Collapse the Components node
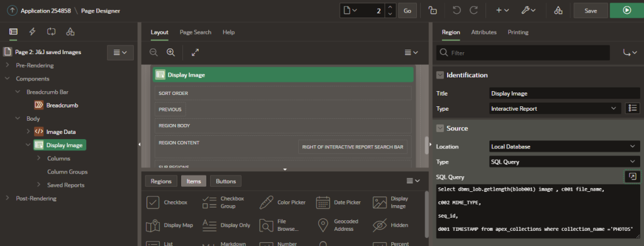Screen dimensions: 644x246 click(x=8, y=79)
